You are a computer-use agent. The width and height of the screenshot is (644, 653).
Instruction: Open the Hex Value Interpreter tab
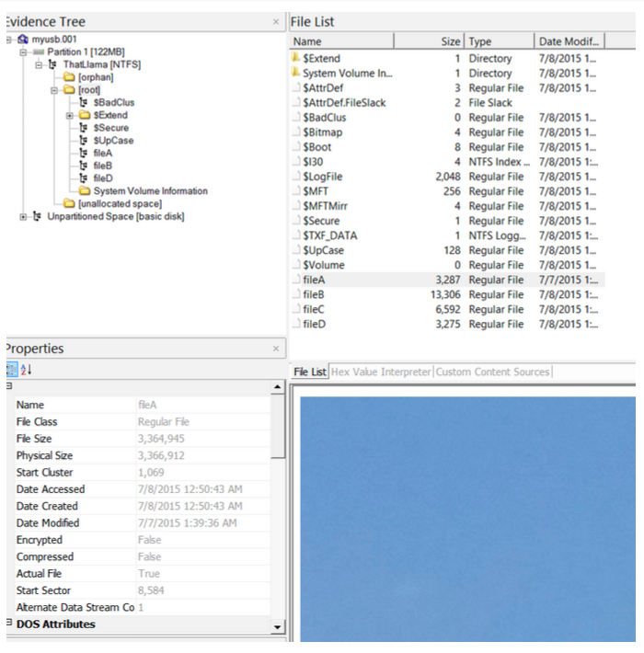click(x=381, y=372)
